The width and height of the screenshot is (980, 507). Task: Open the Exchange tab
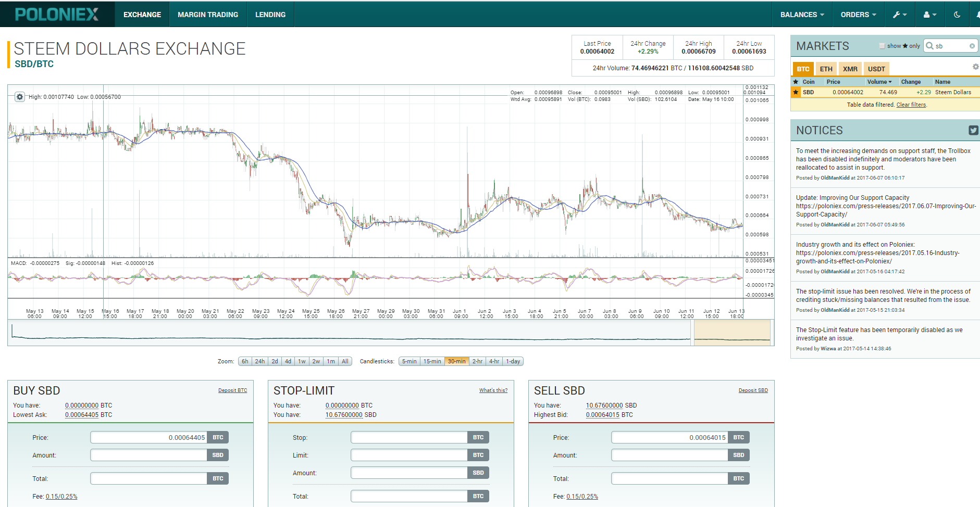(x=142, y=15)
